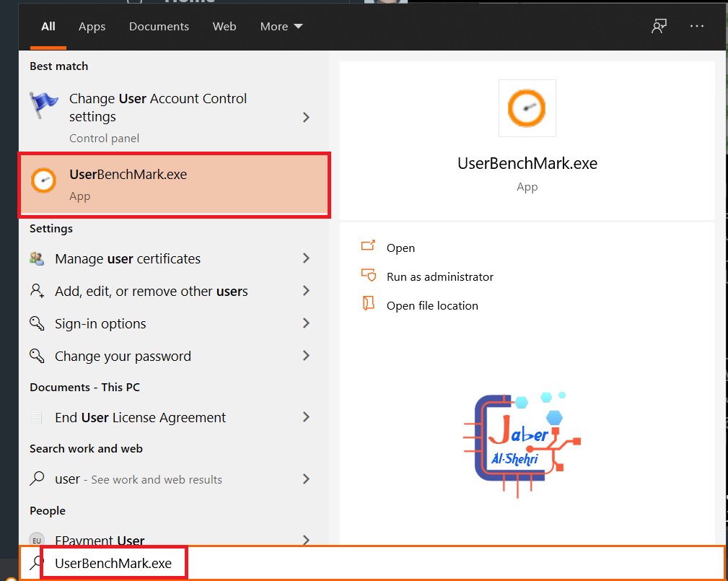Click the Open file location folder icon

(x=368, y=303)
